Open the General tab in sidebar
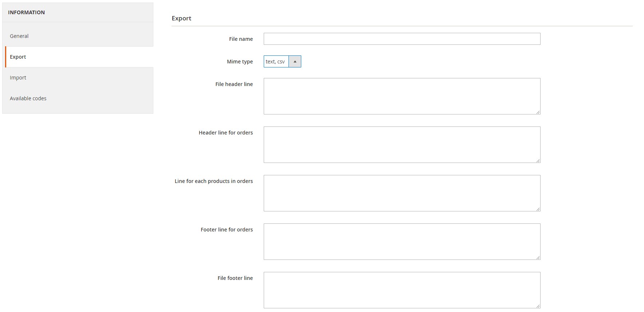This screenshot has width=644, height=312. (x=19, y=36)
